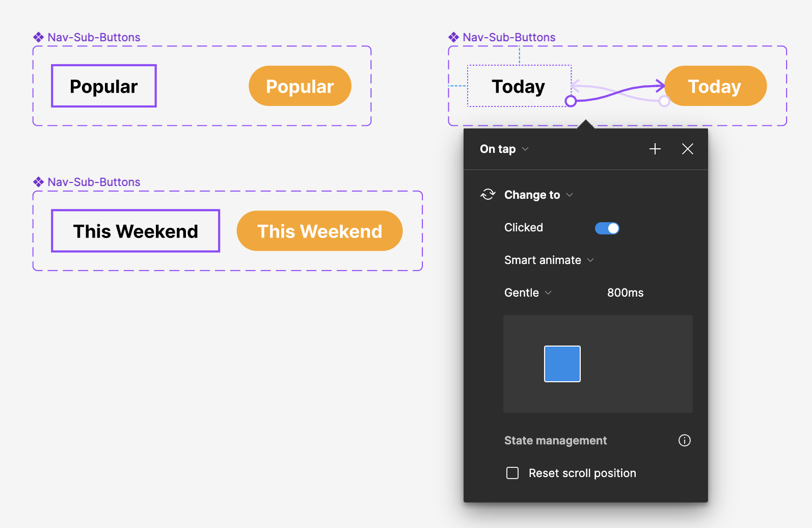Enable the Reset scroll position checkbox
The image size is (812, 528).
pyautogui.click(x=512, y=473)
